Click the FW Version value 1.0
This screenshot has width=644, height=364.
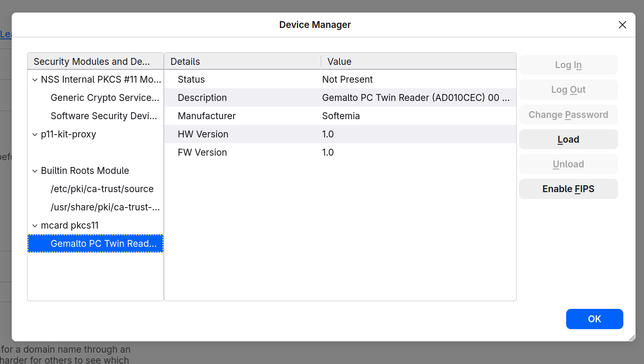click(328, 152)
